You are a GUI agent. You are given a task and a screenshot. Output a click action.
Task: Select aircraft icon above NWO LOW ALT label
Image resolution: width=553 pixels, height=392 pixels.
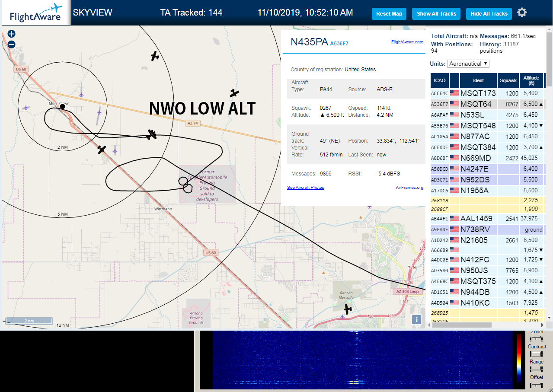point(234,93)
